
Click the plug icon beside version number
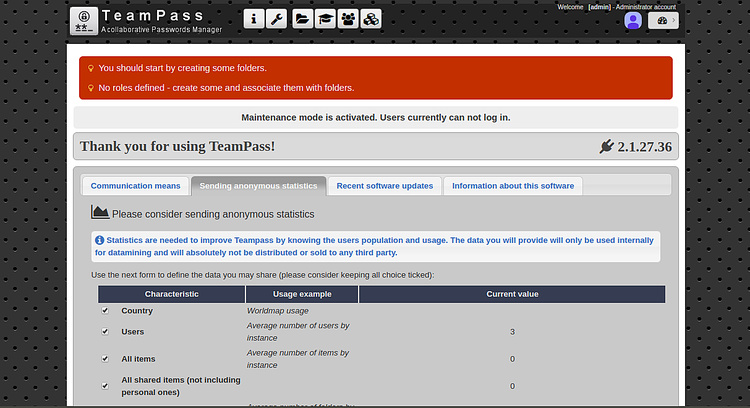(x=606, y=147)
